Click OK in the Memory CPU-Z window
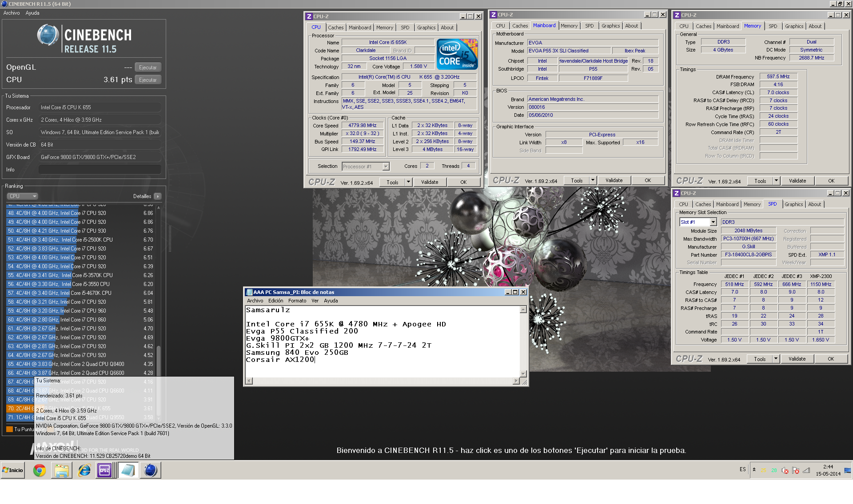Screen dimensions: 853x504 click(831, 181)
